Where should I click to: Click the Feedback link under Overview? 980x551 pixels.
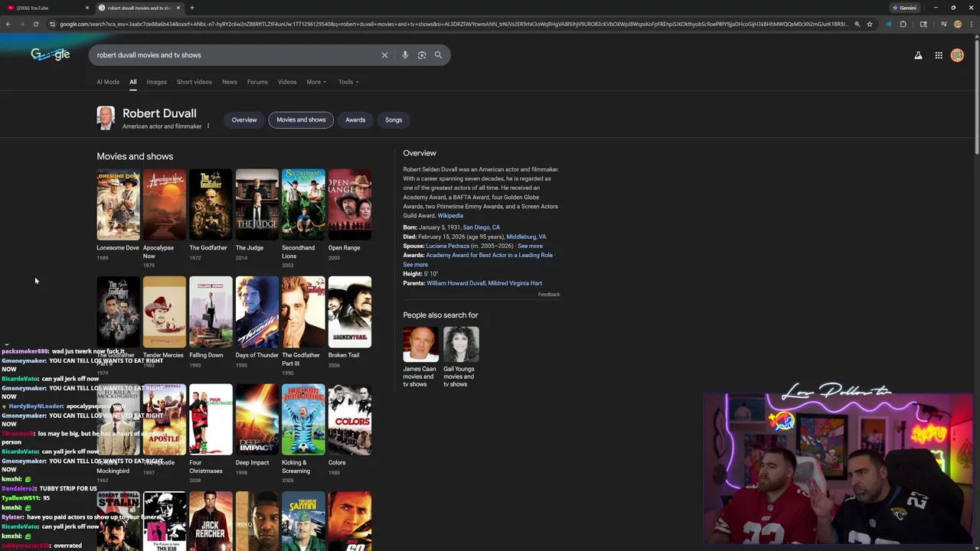pos(549,294)
